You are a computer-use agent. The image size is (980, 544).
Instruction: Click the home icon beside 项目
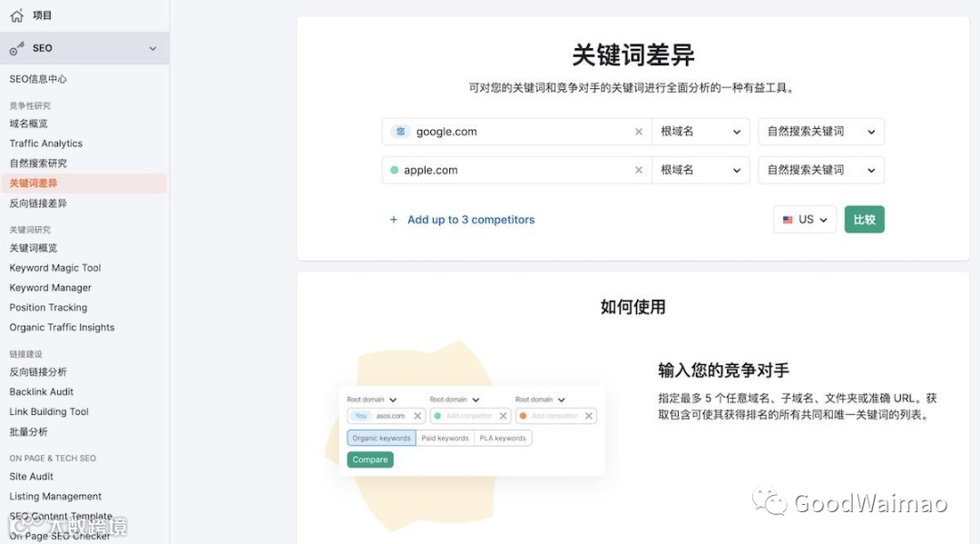point(17,15)
